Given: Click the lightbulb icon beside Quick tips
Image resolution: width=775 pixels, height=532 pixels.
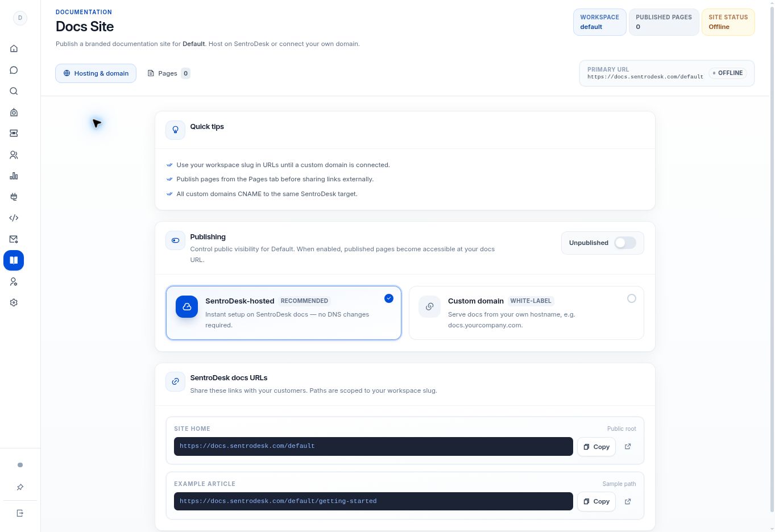Looking at the screenshot, I should [175, 130].
